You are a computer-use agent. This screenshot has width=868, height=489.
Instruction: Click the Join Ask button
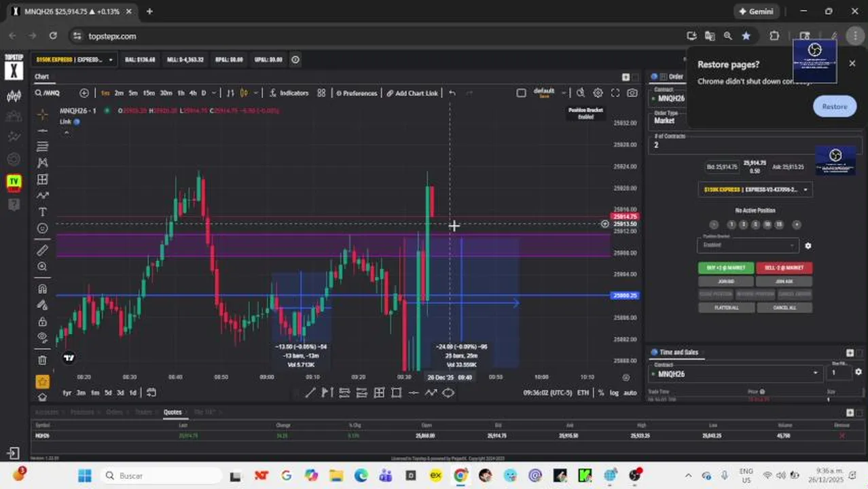pyautogui.click(x=784, y=281)
